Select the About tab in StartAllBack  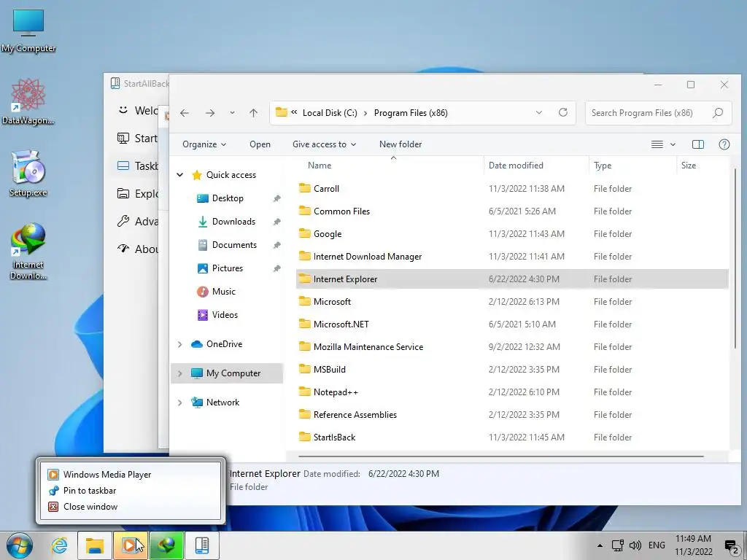[x=138, y=249]
